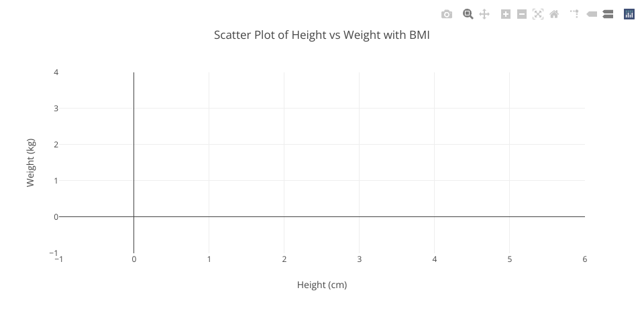Viewport: 644px width, 335px height.
Task: Click the scatter plot chart title
Action: [x=321, y=35]
